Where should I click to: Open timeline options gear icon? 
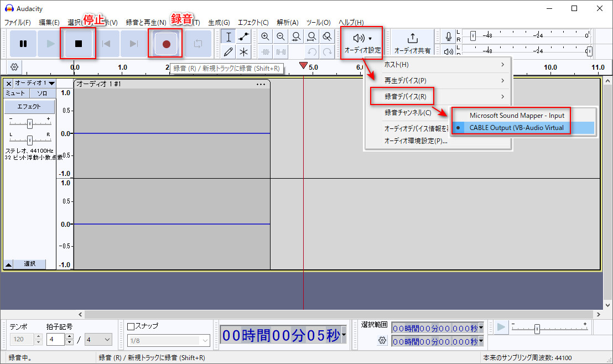tap(14, 67)
